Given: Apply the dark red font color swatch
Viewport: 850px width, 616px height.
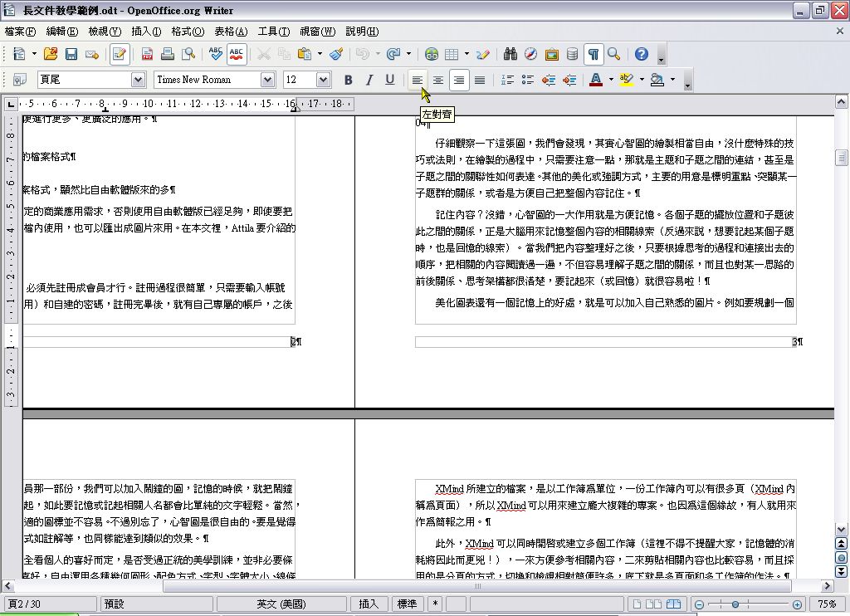Looking at the screenshot, I should point(596,80).
